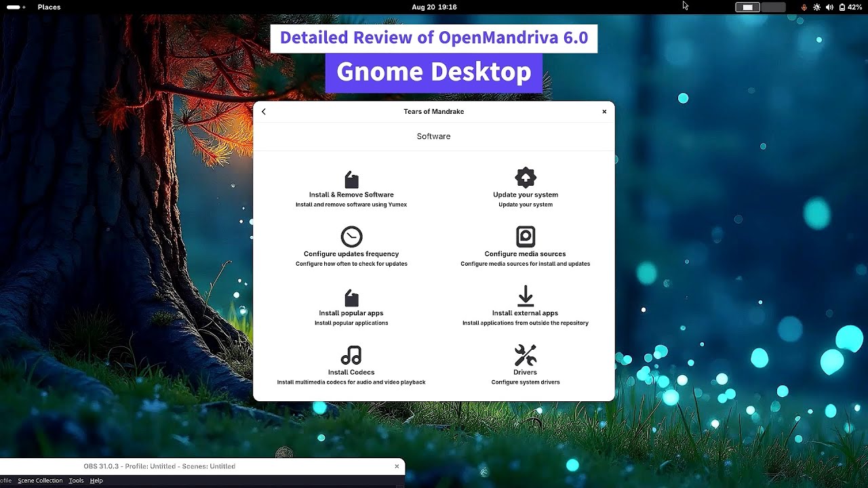Open Install & Remove Software package icon

(x=351, y=180)
